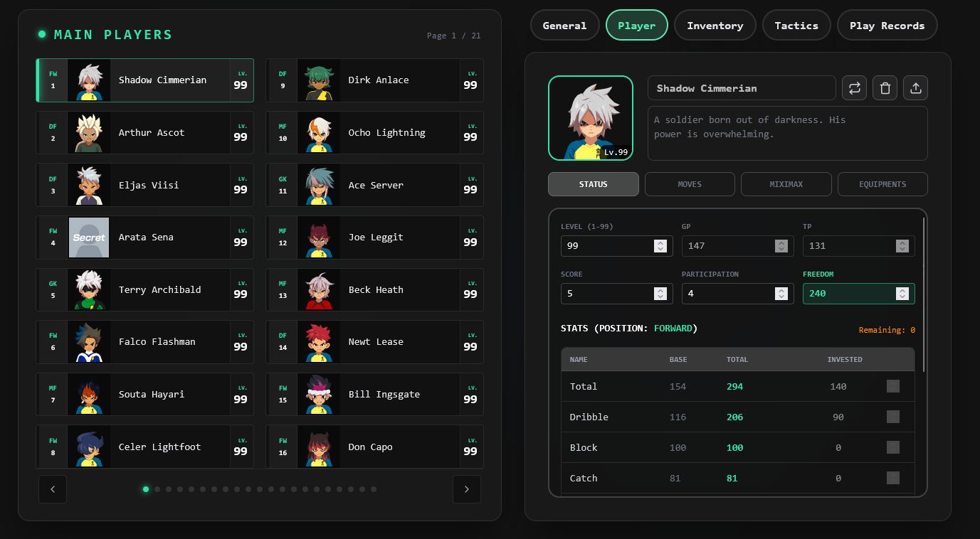Open the MIXIMAX section
This screenshot has width=980, height=539.
point(786,183)
